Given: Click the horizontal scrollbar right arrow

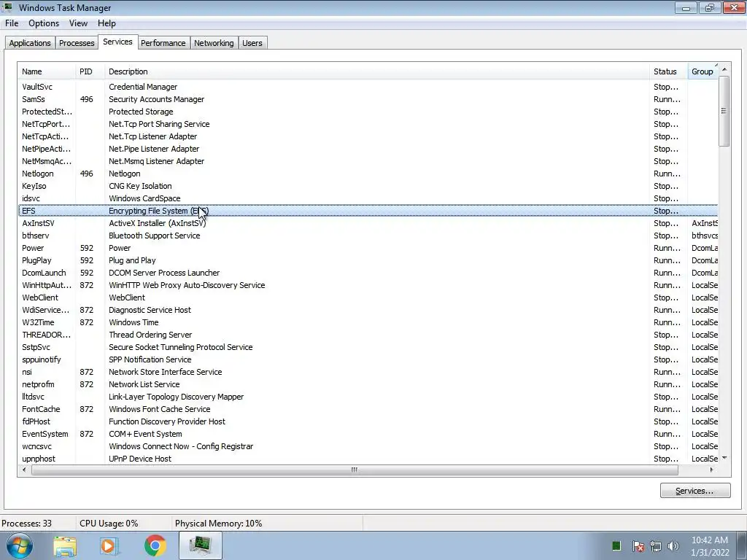Looking at the screenshot, I should (x=711, y=470).
